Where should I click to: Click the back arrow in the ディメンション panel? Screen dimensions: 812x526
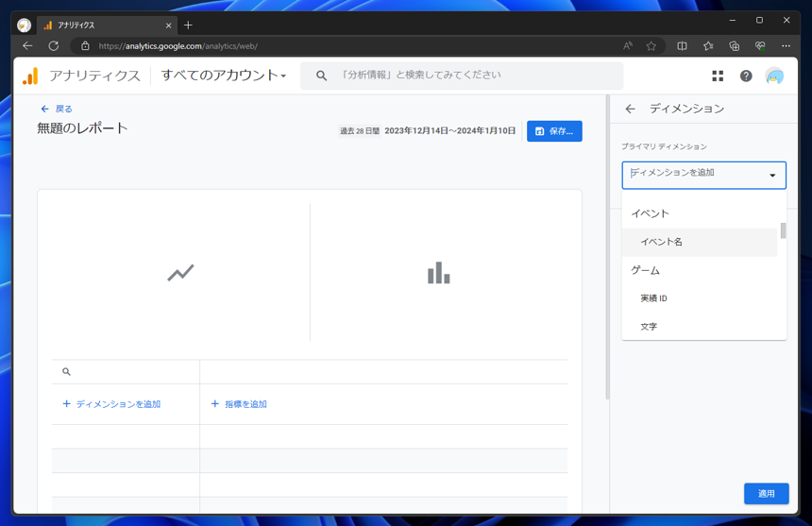(630, 109)
